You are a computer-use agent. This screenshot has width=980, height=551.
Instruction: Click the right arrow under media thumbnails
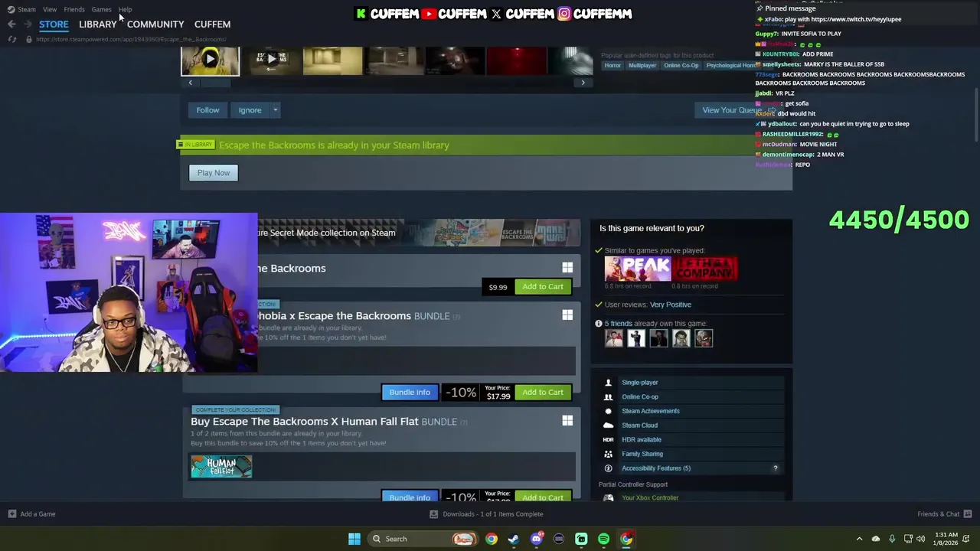pyautogui.click(x=583, y=83)
